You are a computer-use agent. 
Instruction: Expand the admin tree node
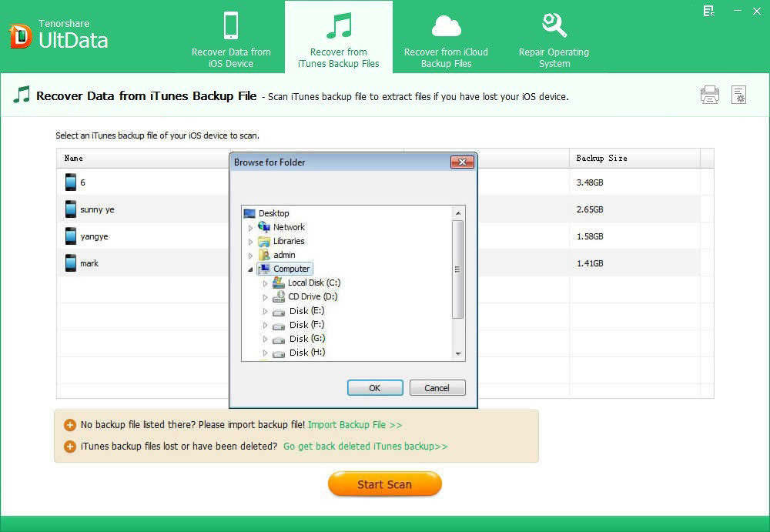coord(250,256)
